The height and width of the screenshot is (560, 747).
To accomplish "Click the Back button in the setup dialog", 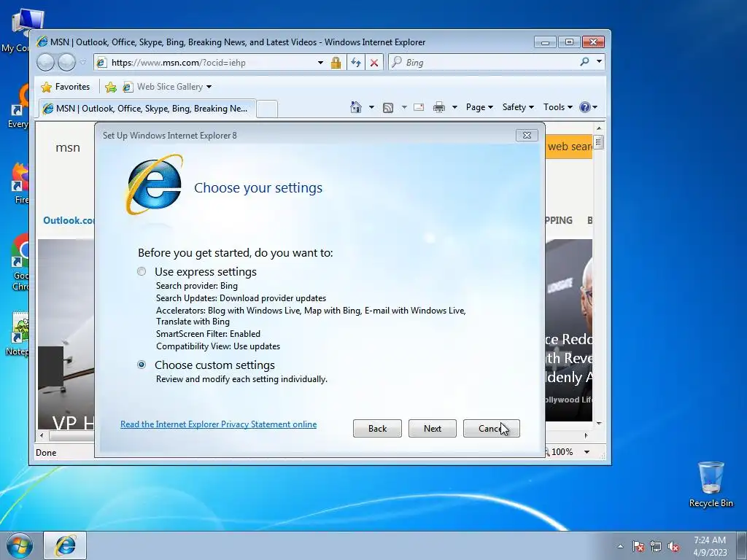I will pyautogui.click(x=377, y=429).
